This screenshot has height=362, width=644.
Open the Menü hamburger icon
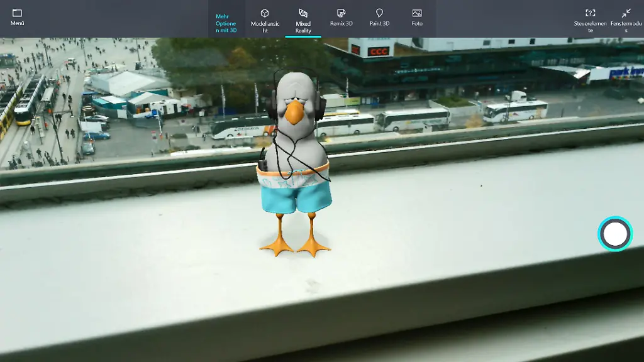17,14
